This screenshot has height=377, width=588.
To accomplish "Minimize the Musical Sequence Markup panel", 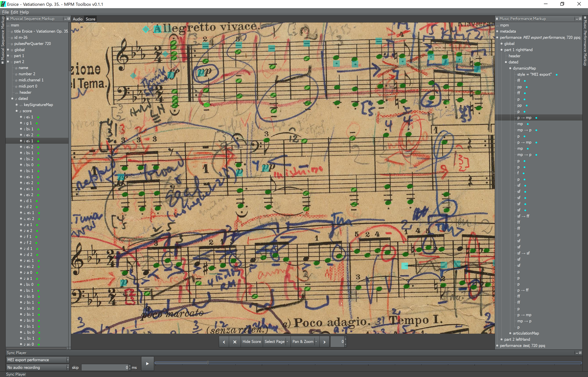I will pyautogui.click(x=65, y=19).
